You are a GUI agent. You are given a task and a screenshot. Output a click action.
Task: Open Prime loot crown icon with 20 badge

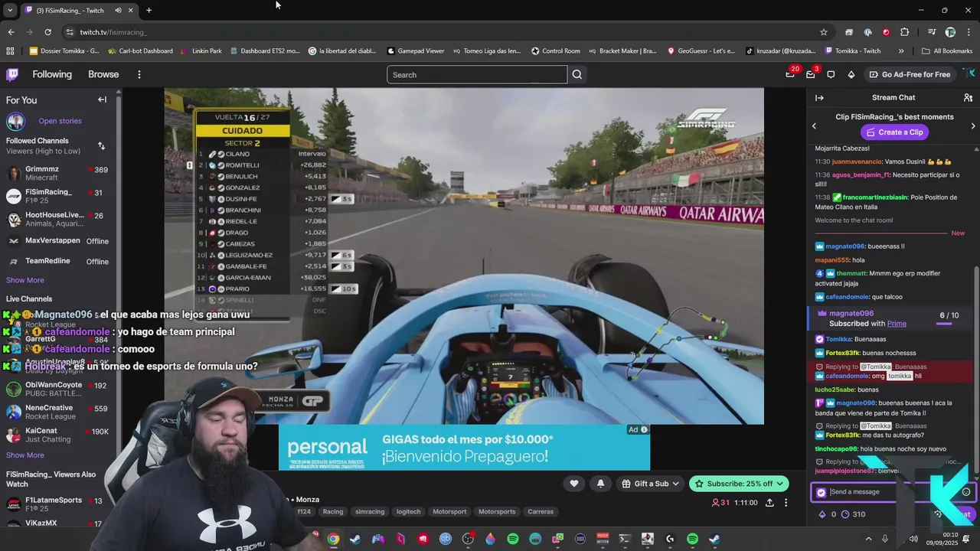click(790, 74)
